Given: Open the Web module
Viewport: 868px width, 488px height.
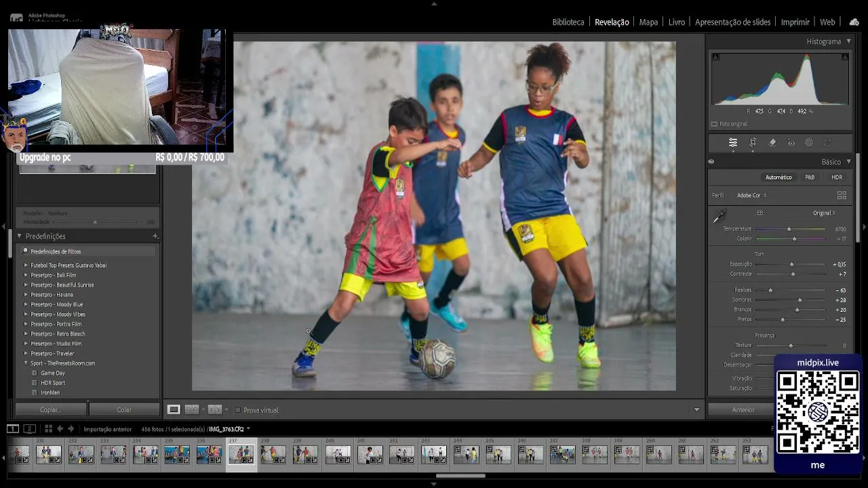Looking at the screenshot, I should click(827, 22).
